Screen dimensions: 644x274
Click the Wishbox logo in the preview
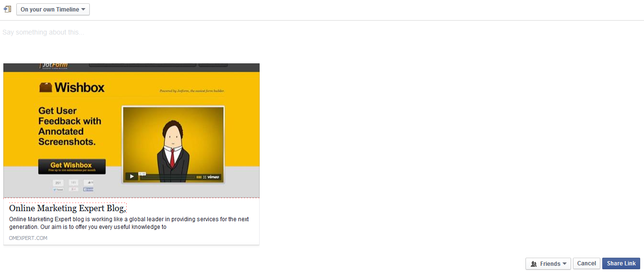[x=72, y=87]
